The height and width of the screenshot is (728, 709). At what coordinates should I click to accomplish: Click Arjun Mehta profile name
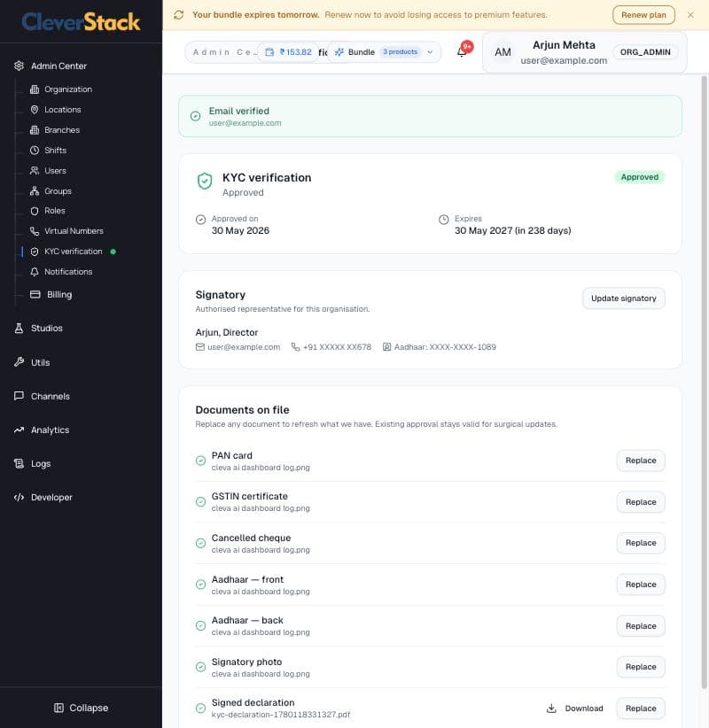(564, 45)
